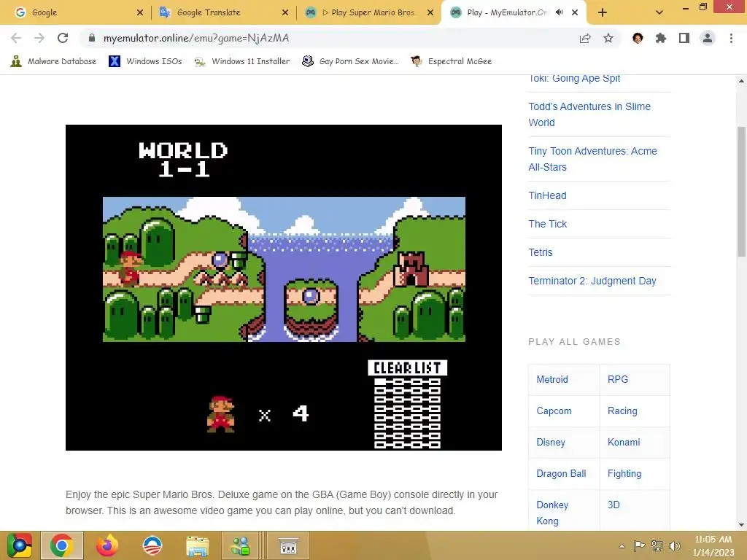Click the page vertical scrollbar thumb

741,192
